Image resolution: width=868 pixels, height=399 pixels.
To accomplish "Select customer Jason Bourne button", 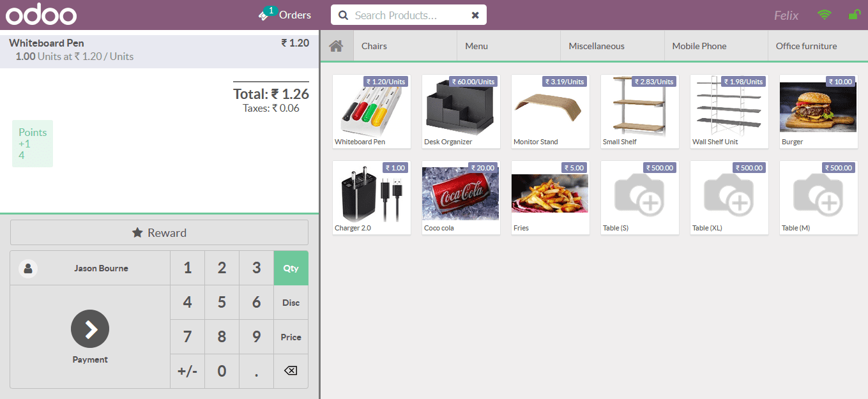I will coord(90,268).
